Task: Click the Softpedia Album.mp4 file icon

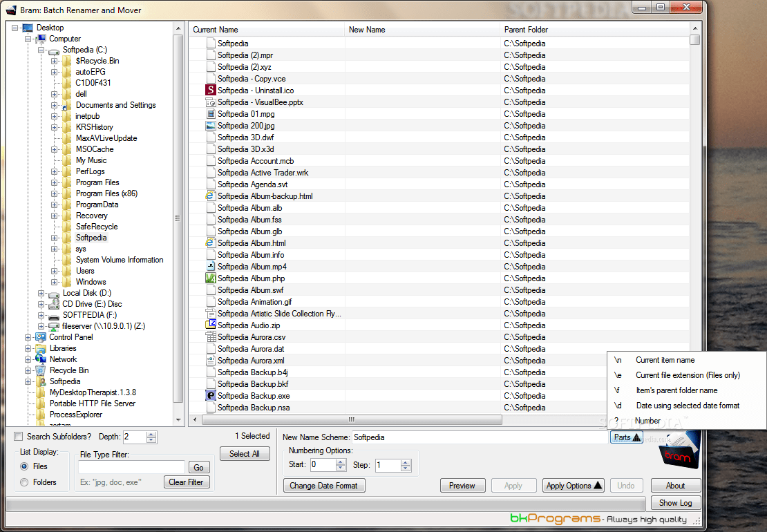Action: click(210, 267)
